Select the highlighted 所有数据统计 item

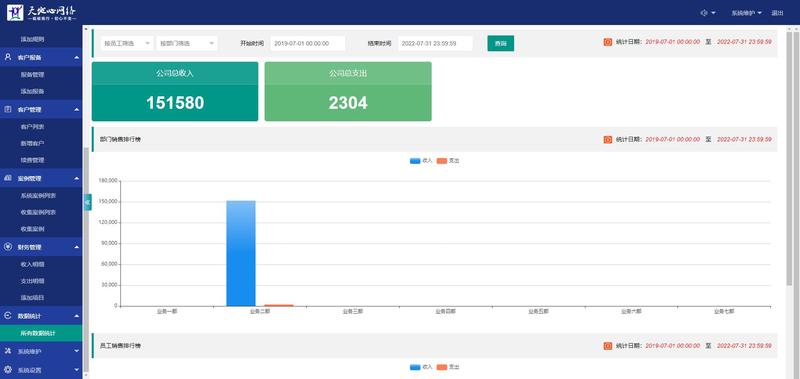coord(41,333)
